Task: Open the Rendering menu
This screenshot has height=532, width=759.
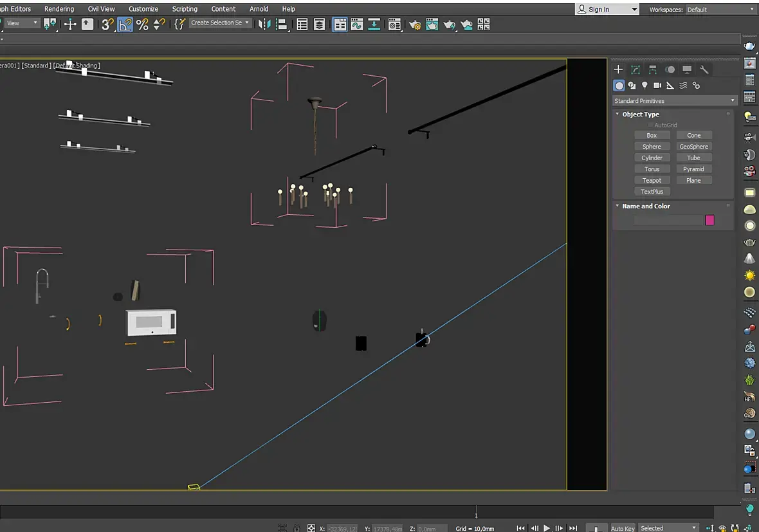Action: pyautogui.click(x=59, y=9)
